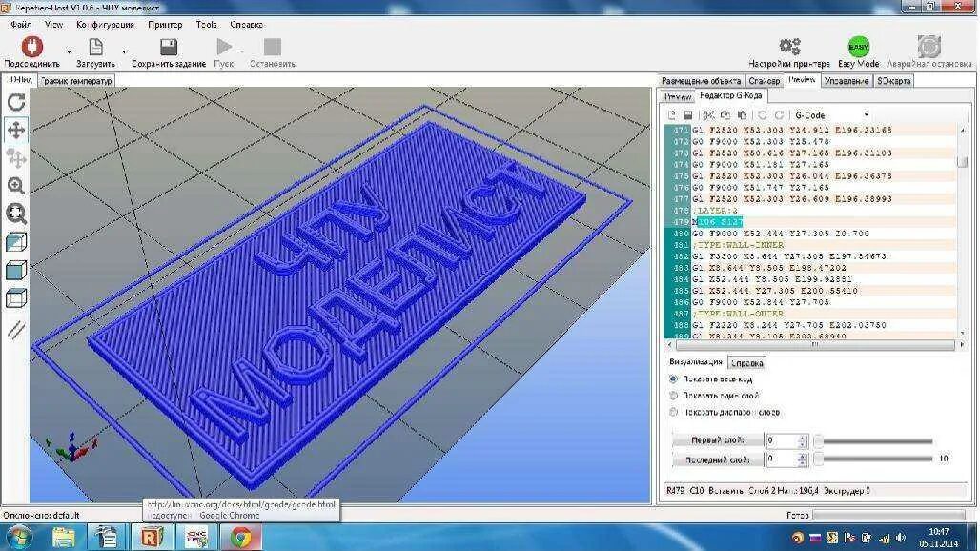Expand the Пуск dropdown arrow
The width and height of the screenshot is (980, 551).
(242, 51)
